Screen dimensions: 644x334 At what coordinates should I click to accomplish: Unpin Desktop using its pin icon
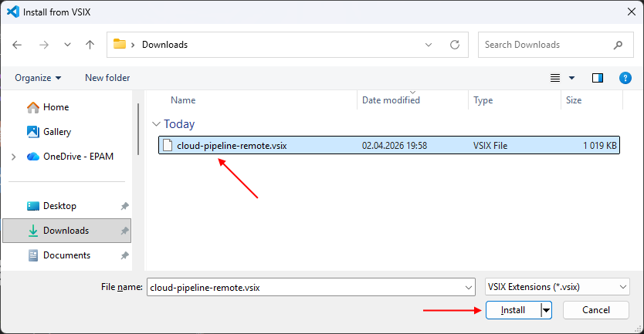point(124,206)
